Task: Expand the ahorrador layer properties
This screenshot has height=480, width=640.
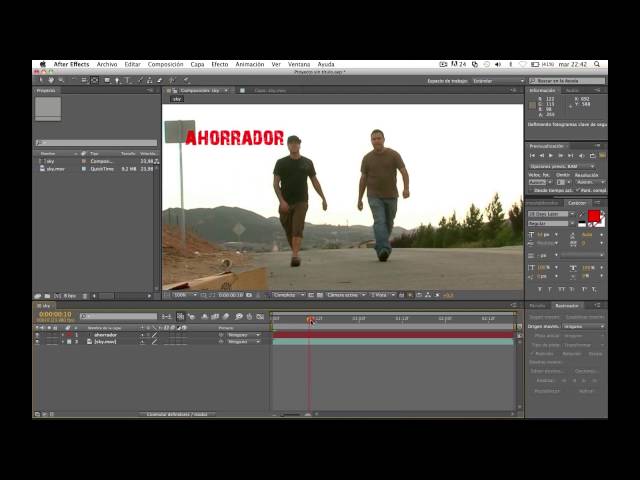Action: (63, 335)
